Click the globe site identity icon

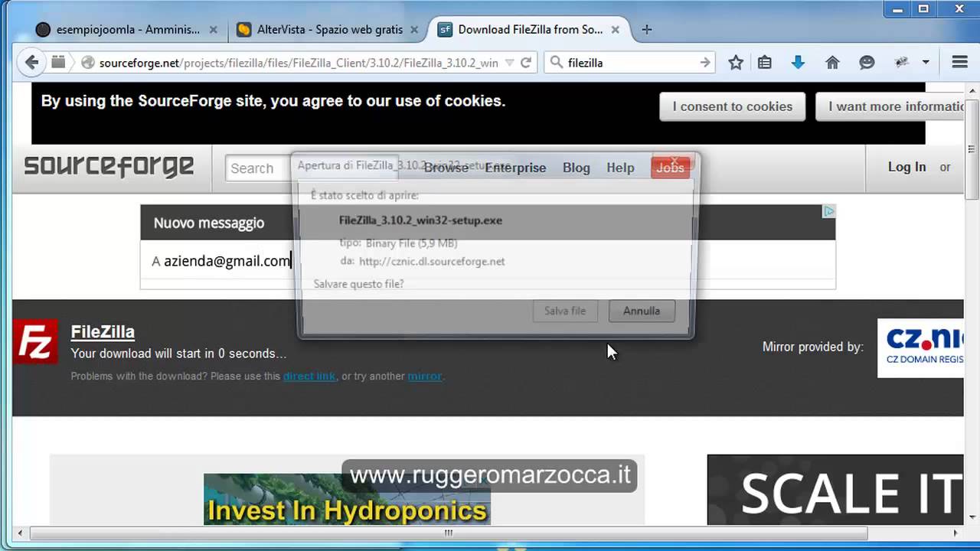(x=87, y=63)
